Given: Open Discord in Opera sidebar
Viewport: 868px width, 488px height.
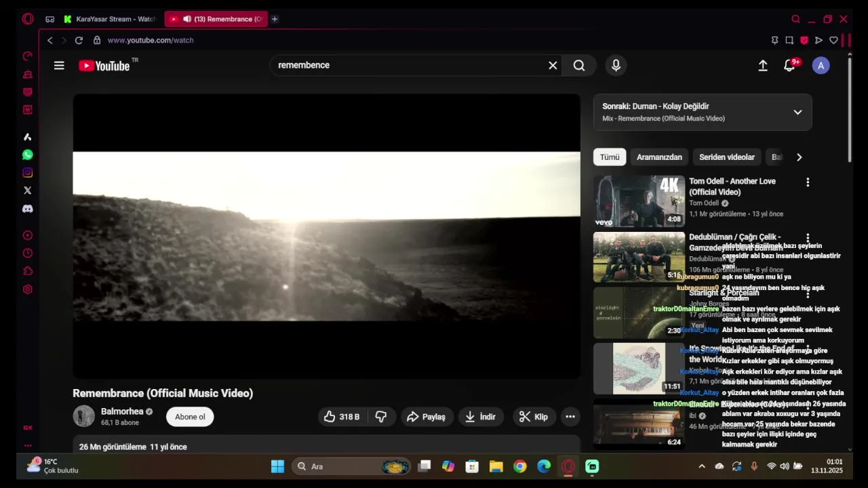Looking at the screenshot, I should click(28, 209).
